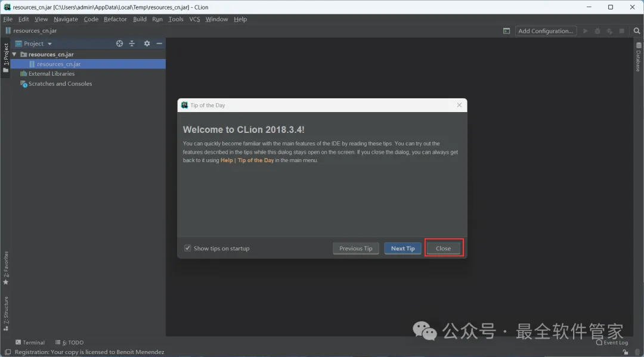Viewport: 644px width, 357px height.
Task: Open the 1: Project side tool tab
Action: coord(6,57)
